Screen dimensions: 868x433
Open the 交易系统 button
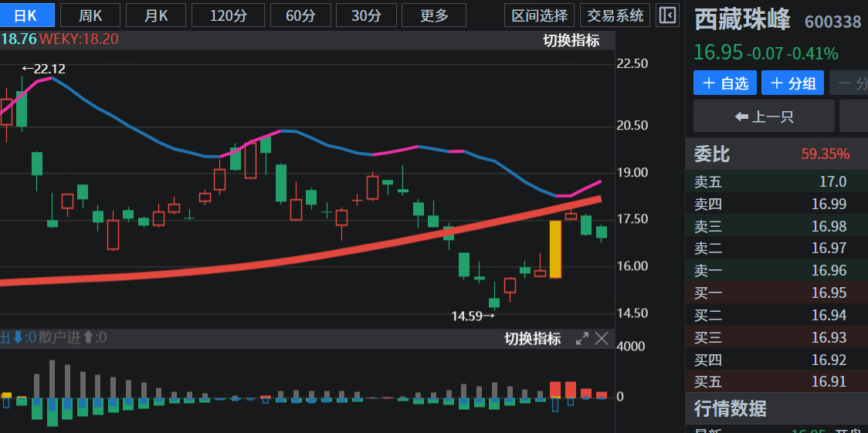(615, 15)
